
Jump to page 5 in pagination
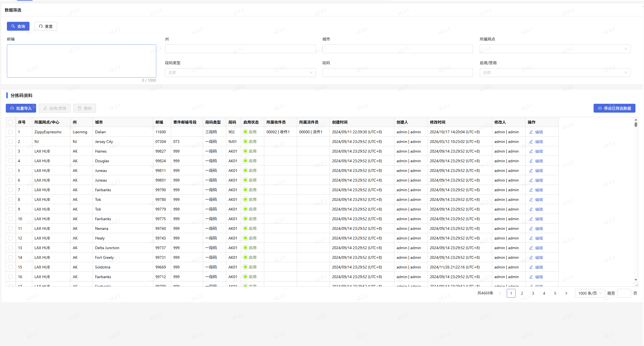pos(555,293)
